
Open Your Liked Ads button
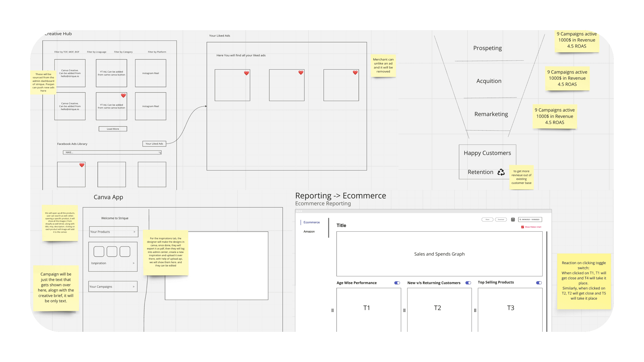coord(154,144)
